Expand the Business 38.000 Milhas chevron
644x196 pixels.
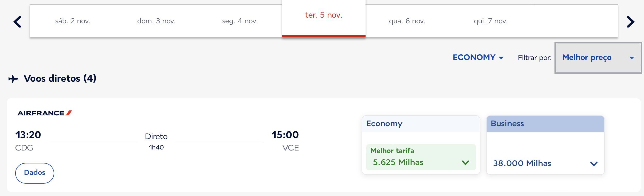594,163
